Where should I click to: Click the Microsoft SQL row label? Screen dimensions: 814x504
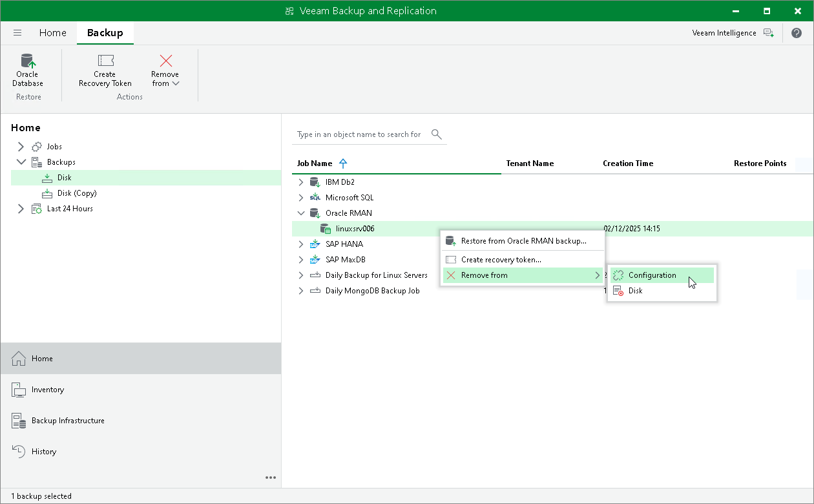350,198
